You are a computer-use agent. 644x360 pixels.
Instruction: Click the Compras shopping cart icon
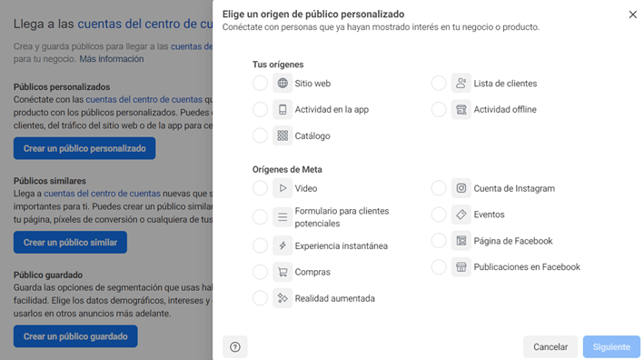pyautogui.click(x=282, y=272)
